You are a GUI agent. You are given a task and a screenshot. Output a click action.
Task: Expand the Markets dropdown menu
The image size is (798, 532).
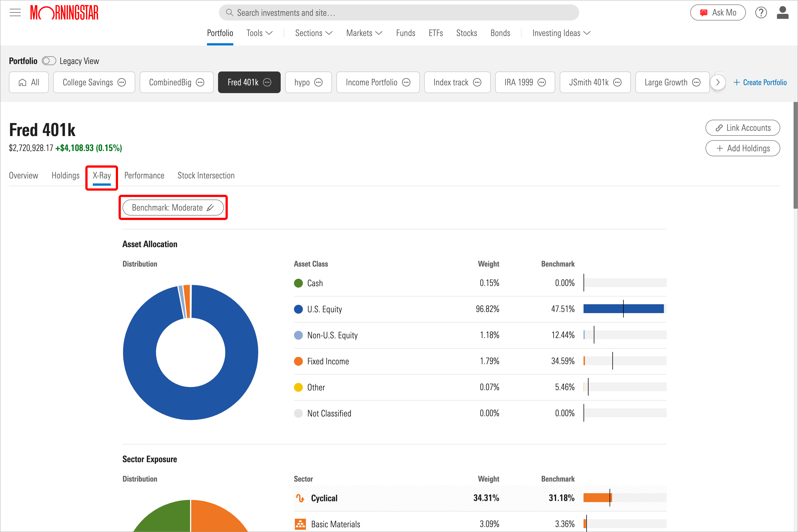tap(364, 33)
